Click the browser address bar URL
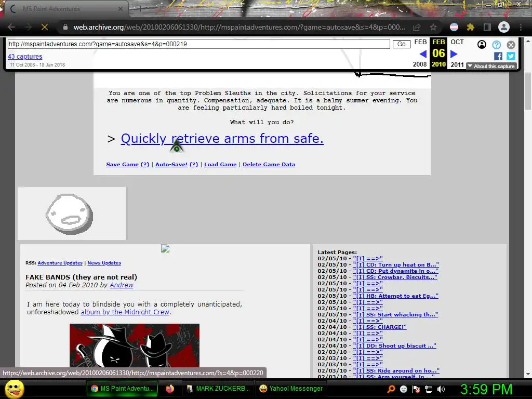532x399 pixels. click(x=239, y=27)
